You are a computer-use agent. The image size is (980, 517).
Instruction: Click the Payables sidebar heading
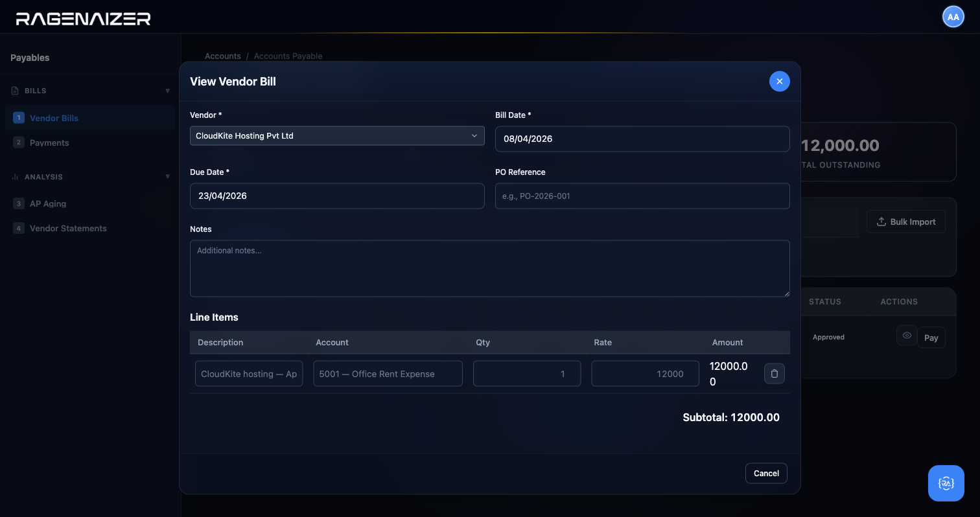point(30,58)
